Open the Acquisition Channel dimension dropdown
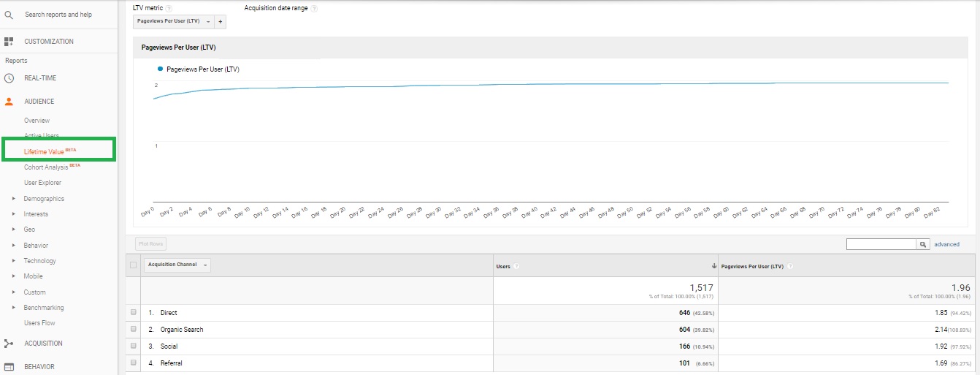The image size is (980, 375). coord(177,265)
